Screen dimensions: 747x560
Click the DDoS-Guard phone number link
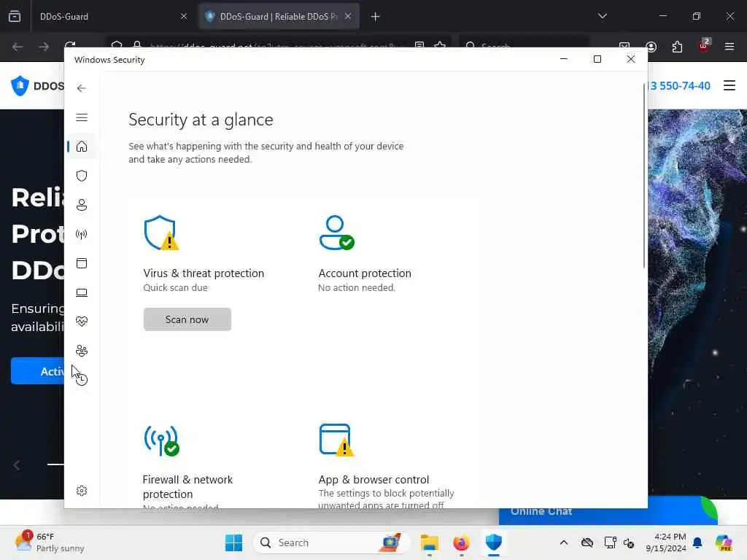pyautogui.click(x=679, y=86)
